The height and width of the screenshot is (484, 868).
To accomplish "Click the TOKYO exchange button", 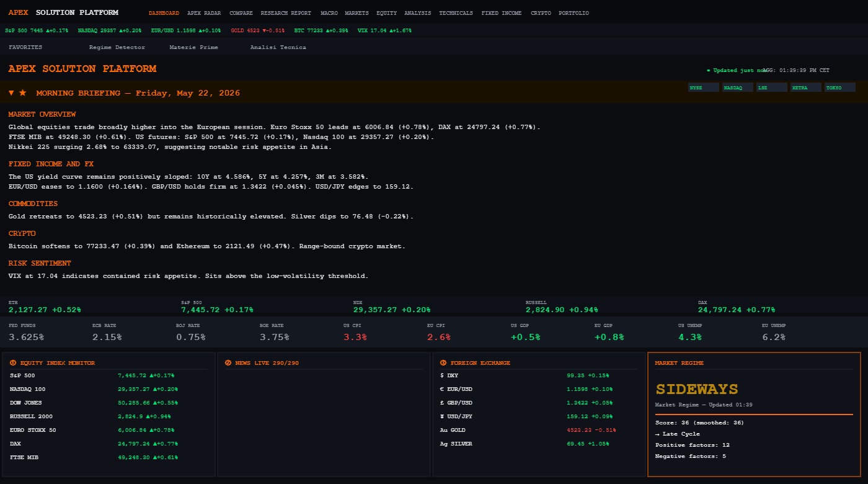I will pyautogui.click(x=840, y=87).
